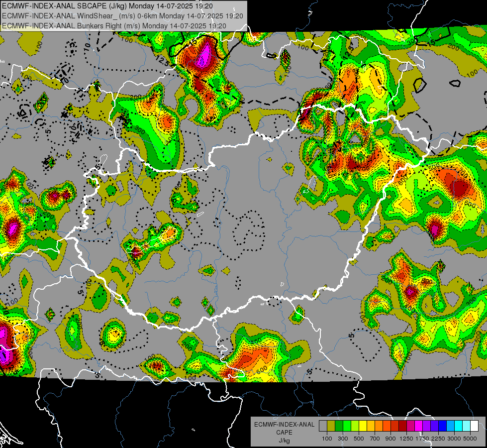The image size is (487, 448).
Task: Click the 5000 value under the colorbar
Action: (470, 439)
